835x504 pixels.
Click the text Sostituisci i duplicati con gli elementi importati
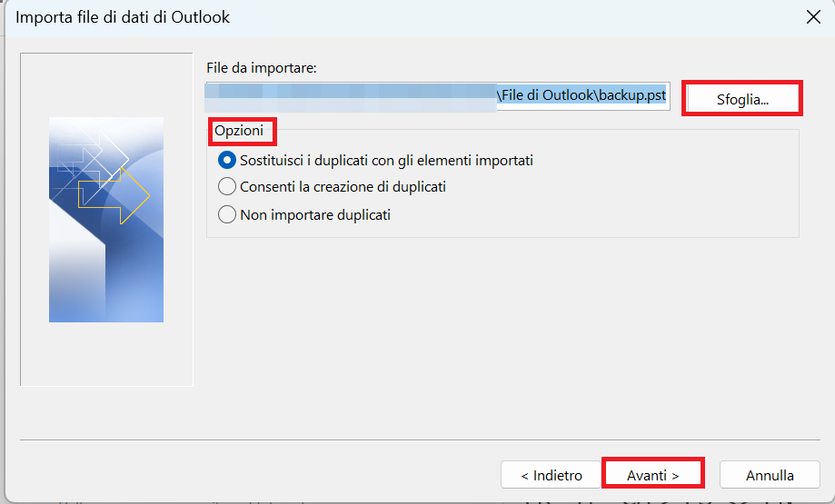point(387,160)
